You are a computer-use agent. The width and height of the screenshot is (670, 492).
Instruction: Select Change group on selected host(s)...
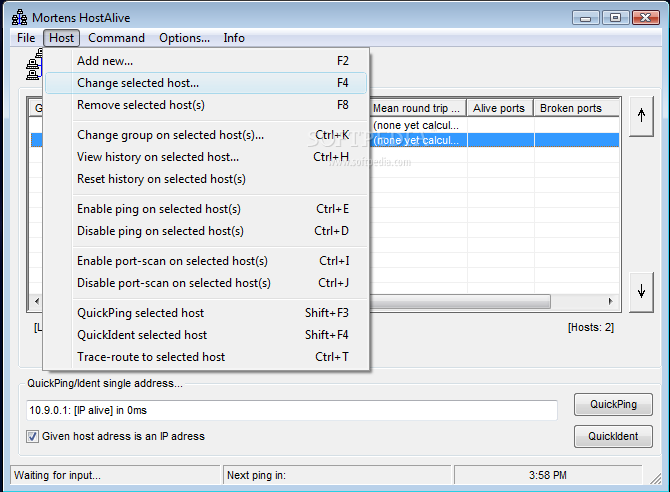click(206, 135)
